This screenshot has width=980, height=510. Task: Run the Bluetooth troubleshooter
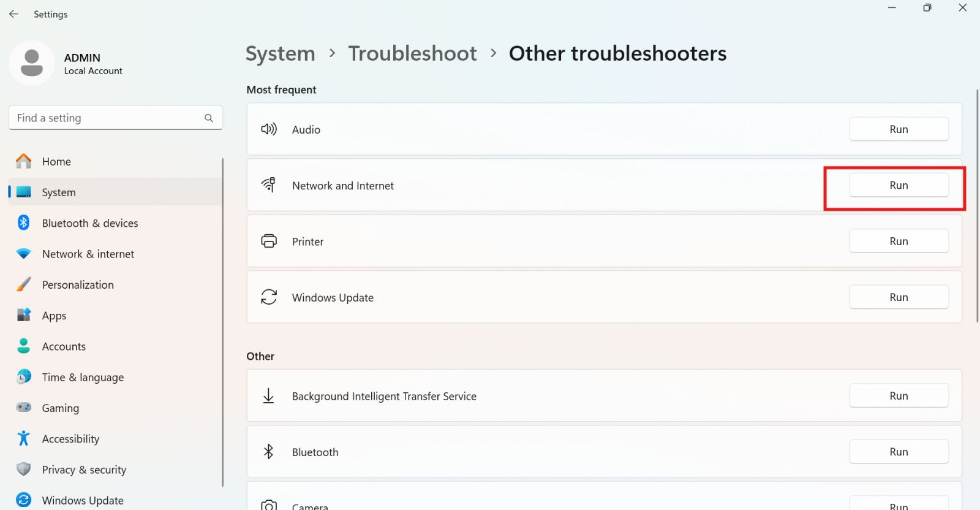[899, 451]
